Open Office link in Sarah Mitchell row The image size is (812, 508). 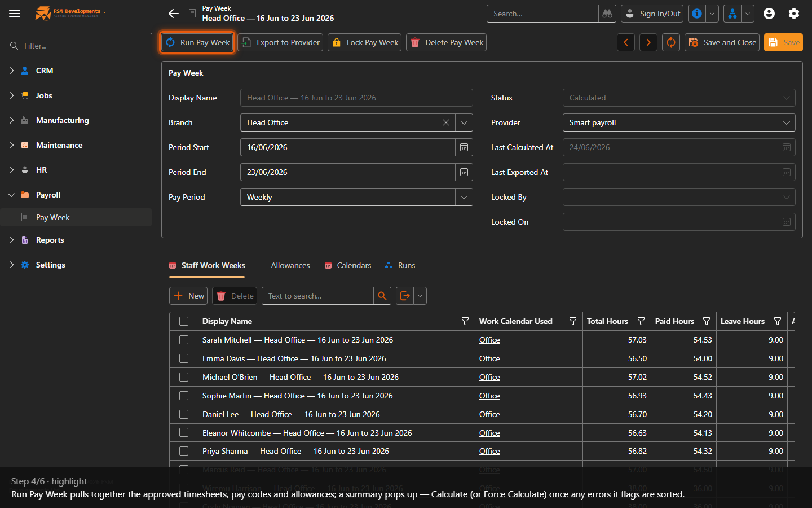pos(489,340)
